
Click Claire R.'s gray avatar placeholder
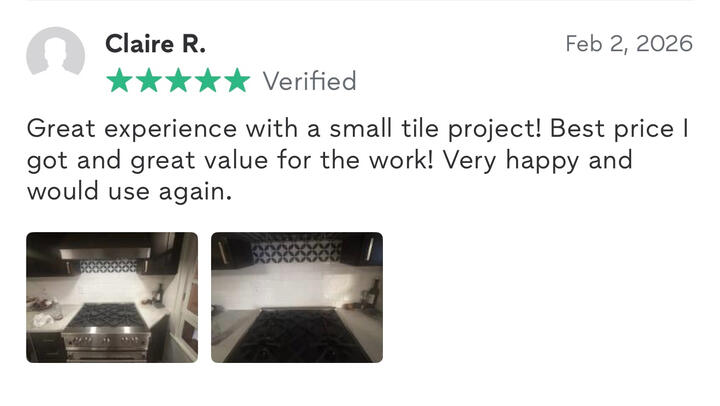55,51
